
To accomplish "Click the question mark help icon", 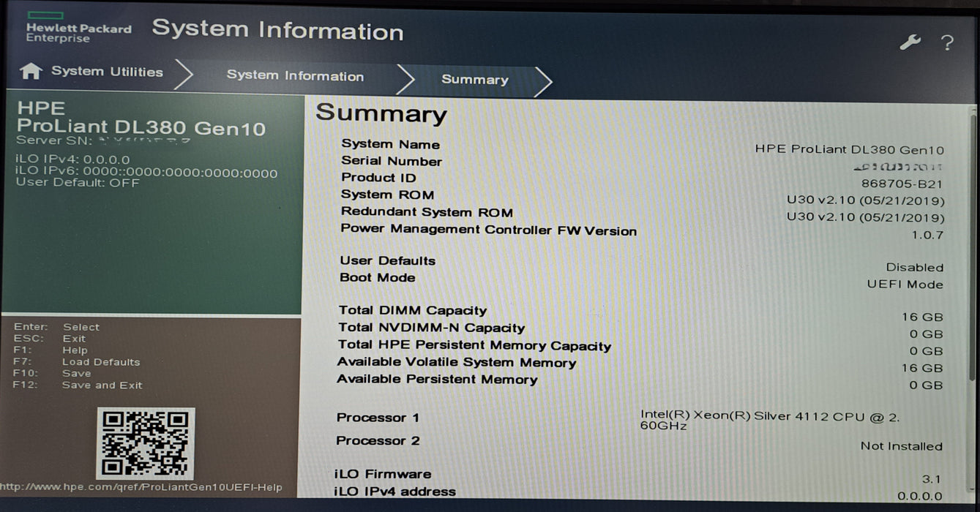I will point(947,42).
